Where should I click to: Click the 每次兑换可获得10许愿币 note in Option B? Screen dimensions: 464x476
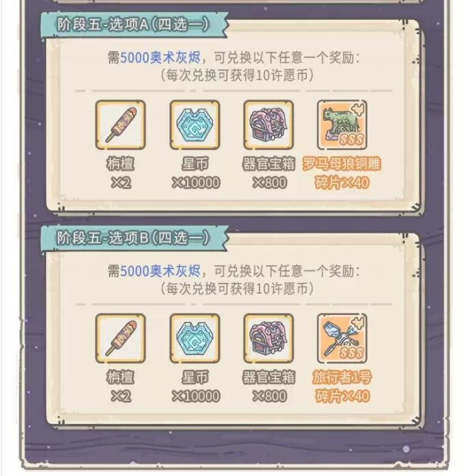pyautogui.click(x=237, y=288)
